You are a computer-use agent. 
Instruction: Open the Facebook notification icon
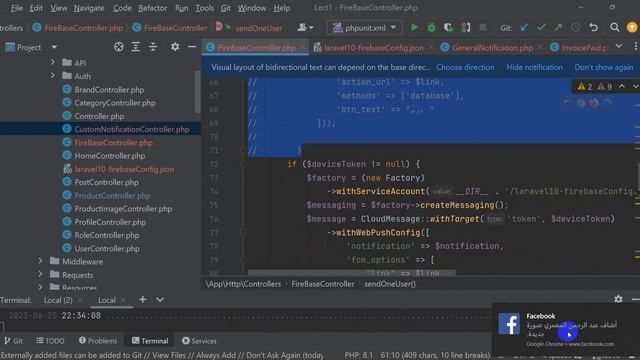click(509, 324)
